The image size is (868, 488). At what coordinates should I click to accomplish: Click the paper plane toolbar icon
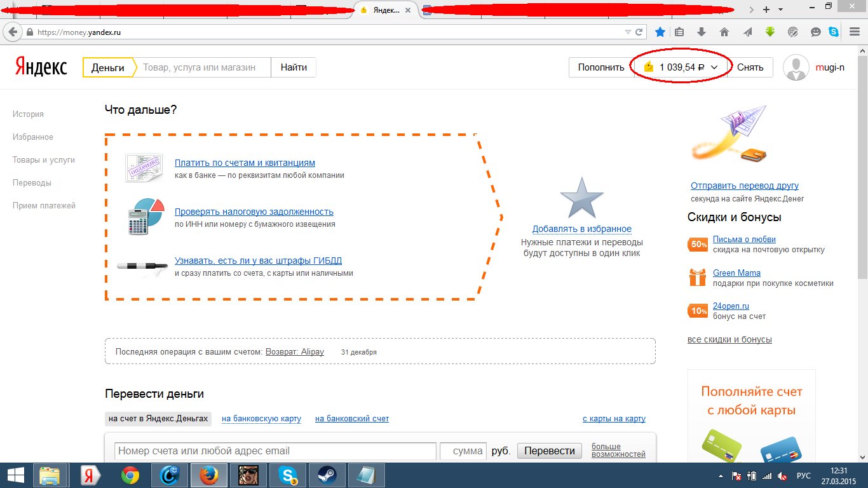(x=748, y=32)
